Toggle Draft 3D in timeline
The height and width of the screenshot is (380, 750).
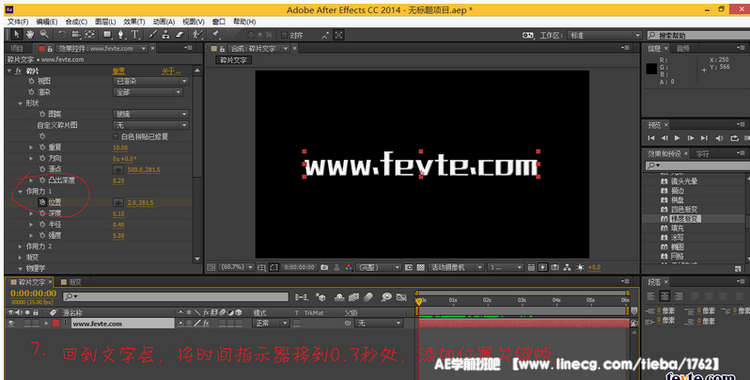[321, 297]
